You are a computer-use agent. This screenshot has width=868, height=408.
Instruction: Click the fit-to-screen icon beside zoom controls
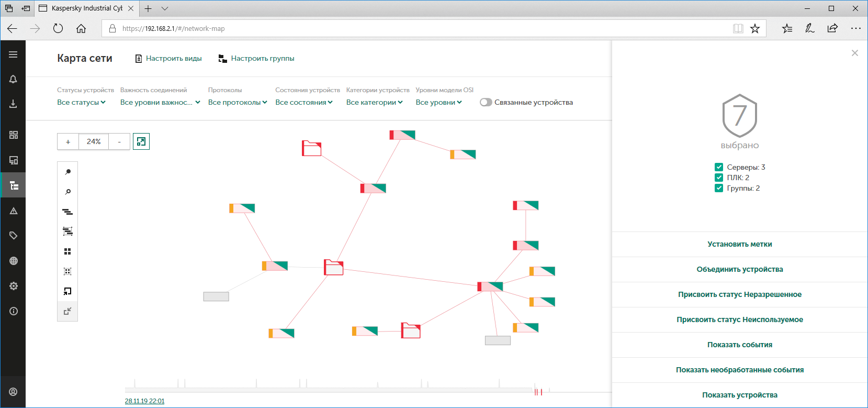[x=141, y=141]
